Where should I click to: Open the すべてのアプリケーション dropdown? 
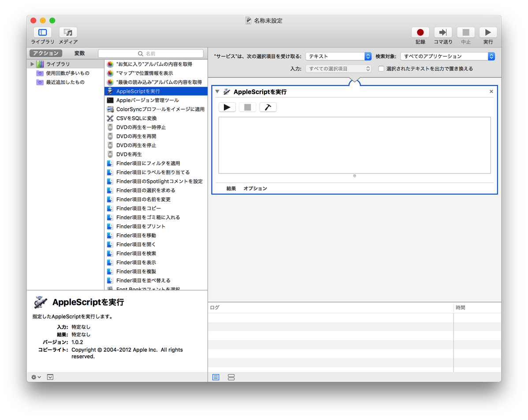447,56
